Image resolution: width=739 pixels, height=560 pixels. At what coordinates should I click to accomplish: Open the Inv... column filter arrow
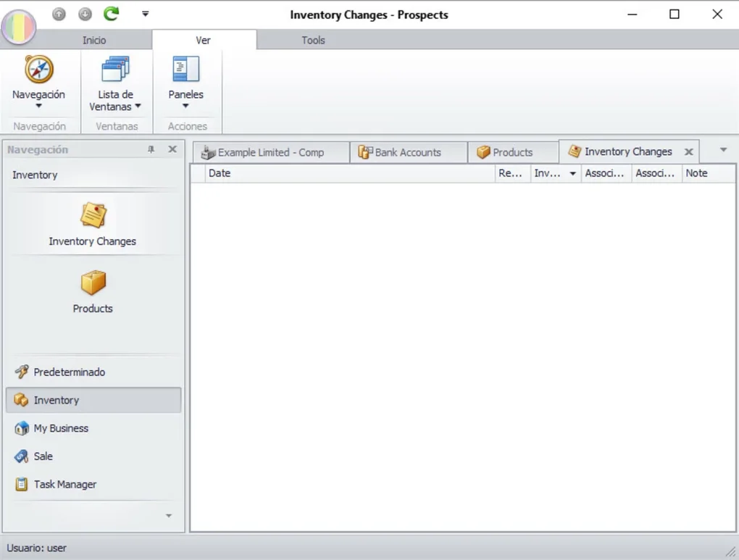(572, 173)
